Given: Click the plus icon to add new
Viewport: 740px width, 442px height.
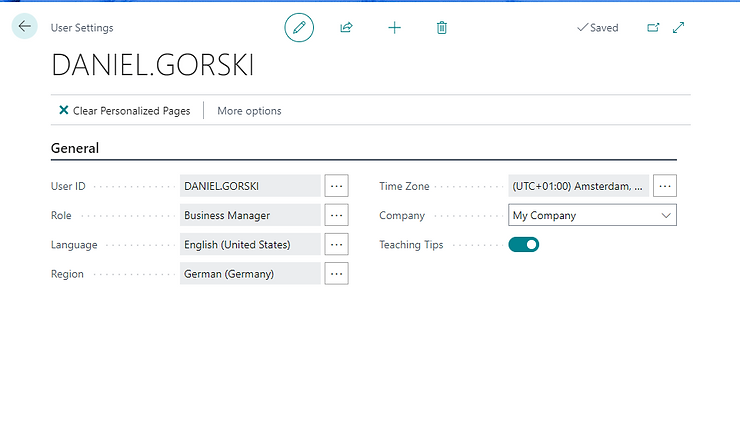Looking at the screenshot, I should pyautogui.click(x=394, y=28).
